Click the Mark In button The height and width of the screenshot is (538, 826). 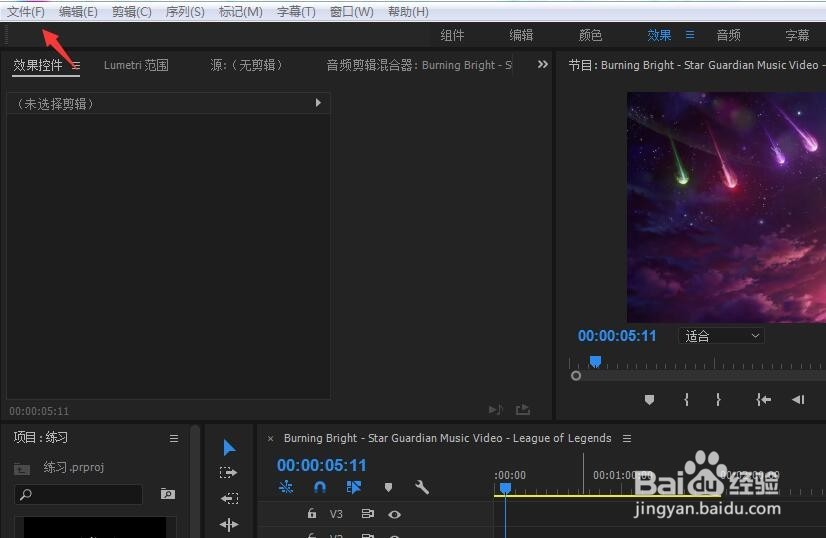click(686, 400)
